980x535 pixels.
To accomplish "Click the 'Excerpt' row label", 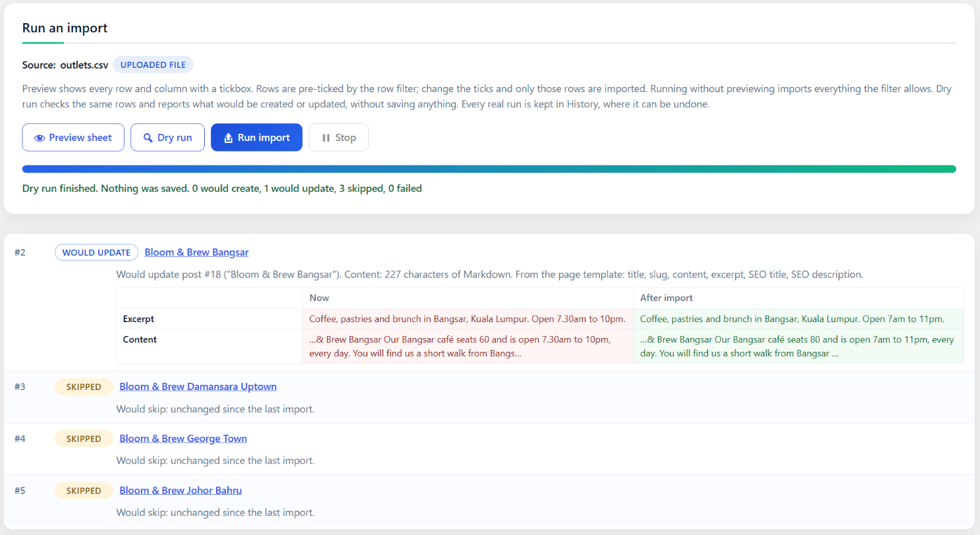I will (138, 319).
